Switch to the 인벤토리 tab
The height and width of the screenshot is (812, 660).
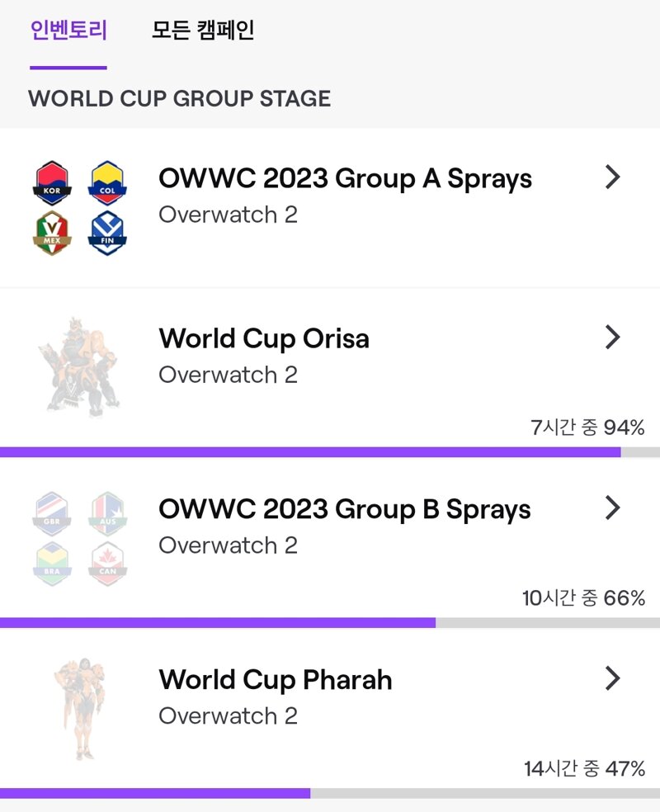click(68, 30)
